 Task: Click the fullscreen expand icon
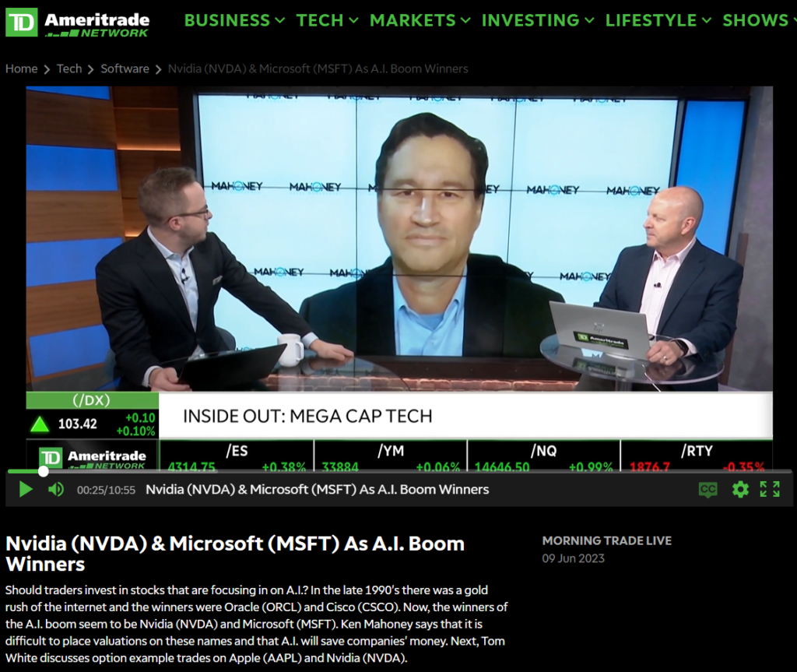click(x=771, y=489)
